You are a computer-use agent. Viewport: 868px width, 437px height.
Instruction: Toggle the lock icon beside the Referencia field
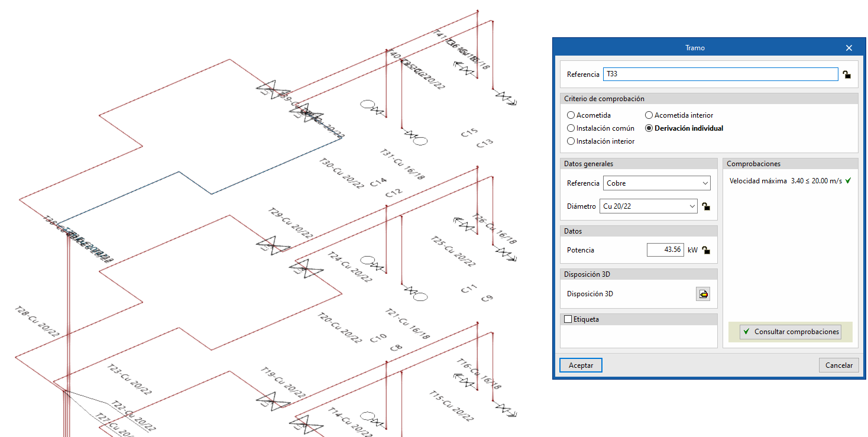pos(847,75)
